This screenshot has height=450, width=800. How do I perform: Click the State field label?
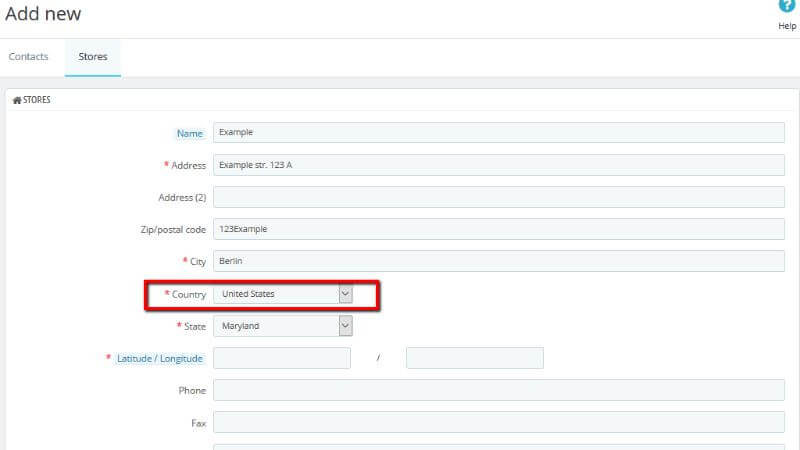(193, 326)
